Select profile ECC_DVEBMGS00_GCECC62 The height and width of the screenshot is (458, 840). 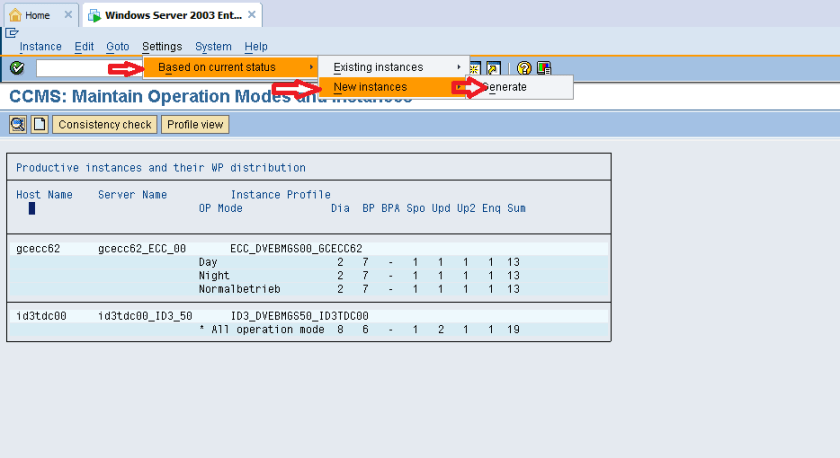coord(296,249)
